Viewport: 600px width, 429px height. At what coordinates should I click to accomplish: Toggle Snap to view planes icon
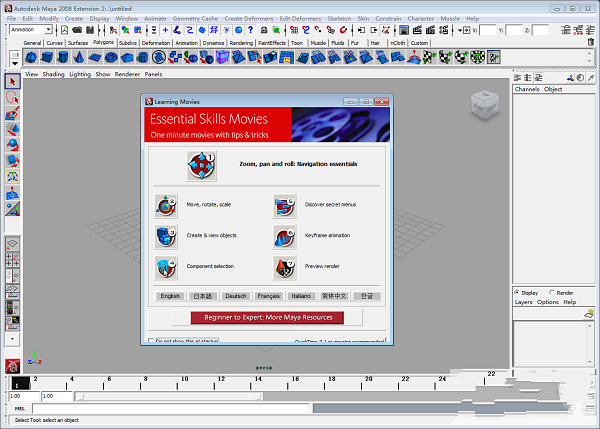[x=331, y=29]
